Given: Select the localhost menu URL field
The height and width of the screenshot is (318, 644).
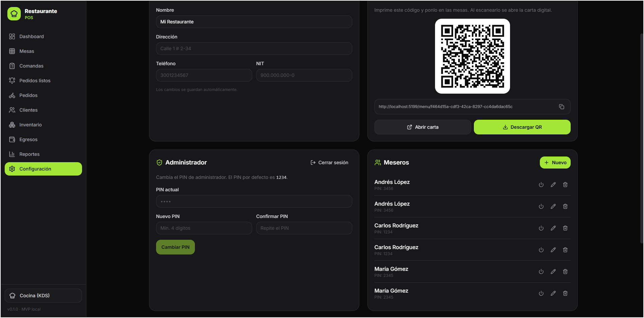Looking at the screenshot, I should 473,107.
